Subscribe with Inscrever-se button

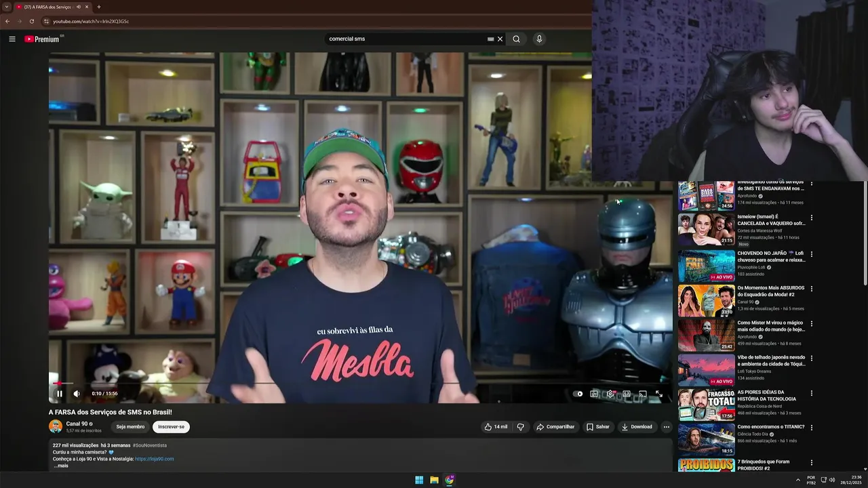171,427
